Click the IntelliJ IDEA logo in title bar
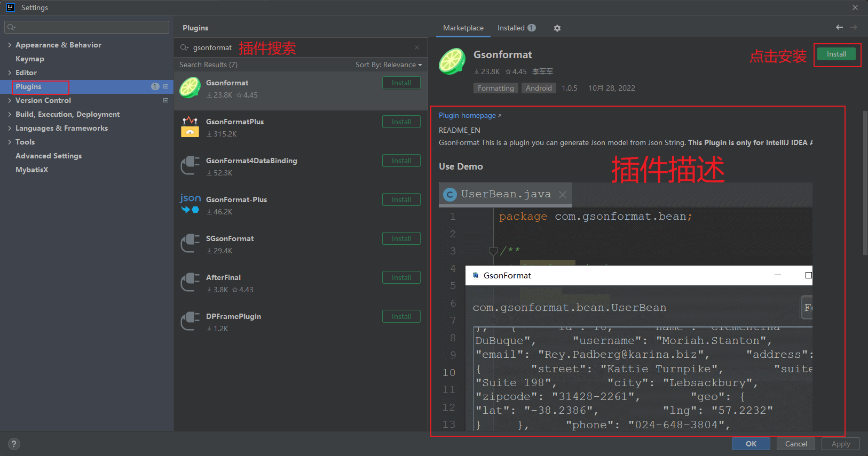 pos(10,7)
